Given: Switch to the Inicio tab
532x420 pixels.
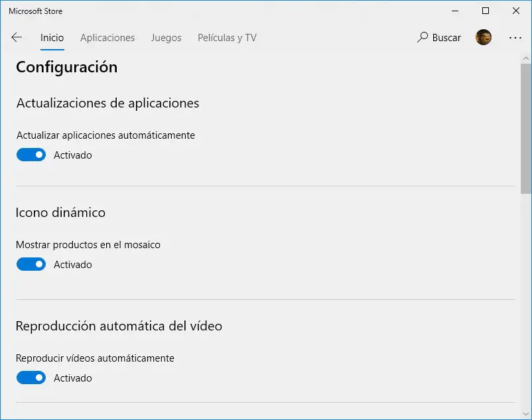Looking at the screenshot, I should [52, 38].
